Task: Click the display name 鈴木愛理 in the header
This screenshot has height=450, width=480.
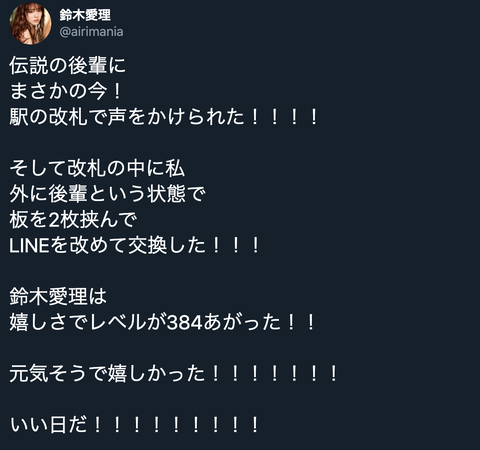Action: click(85, 15)
